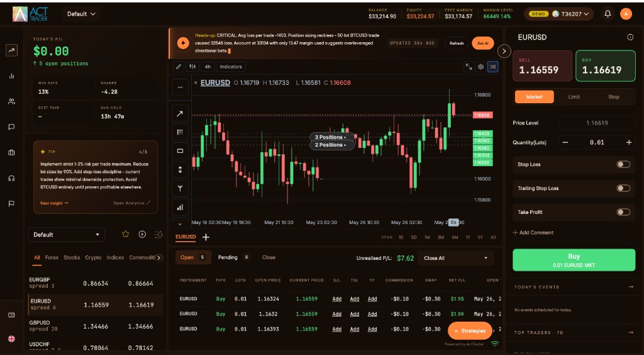Open the headset support sidebar icon

(11, 178)
